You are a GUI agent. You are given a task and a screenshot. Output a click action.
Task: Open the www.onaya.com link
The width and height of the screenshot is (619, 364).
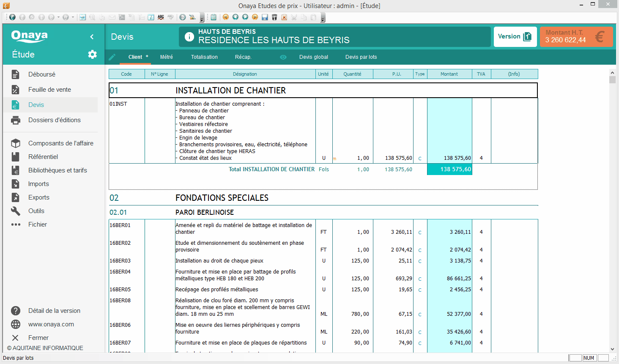[x=51, y=324]
